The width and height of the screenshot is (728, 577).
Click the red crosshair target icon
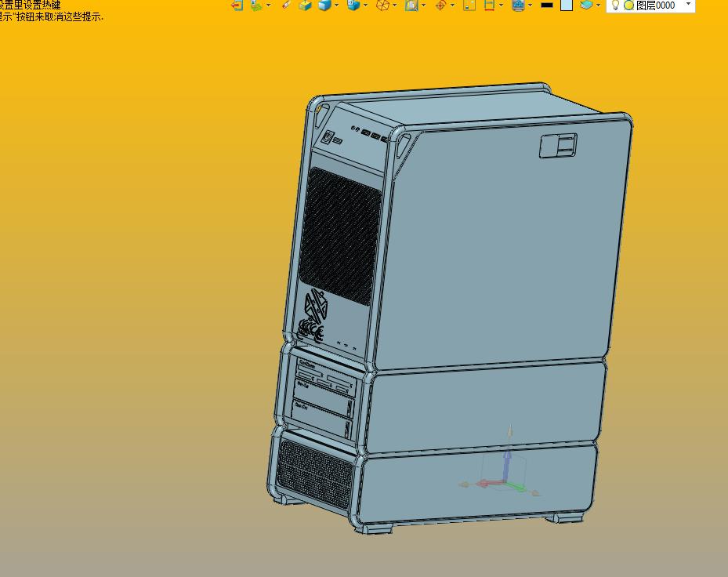tap(440, 5)
